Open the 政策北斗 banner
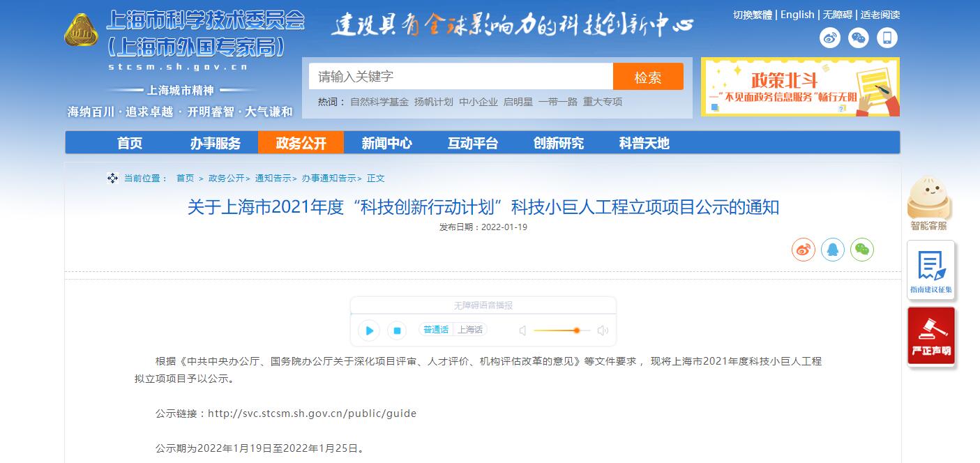The height and width of the screenshot is (463, 980). (x=800, y=87)
